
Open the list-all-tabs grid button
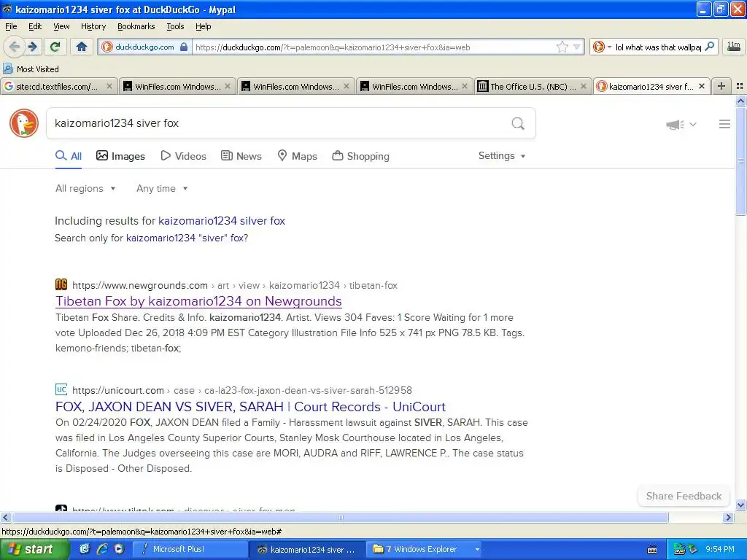point(740,86)
